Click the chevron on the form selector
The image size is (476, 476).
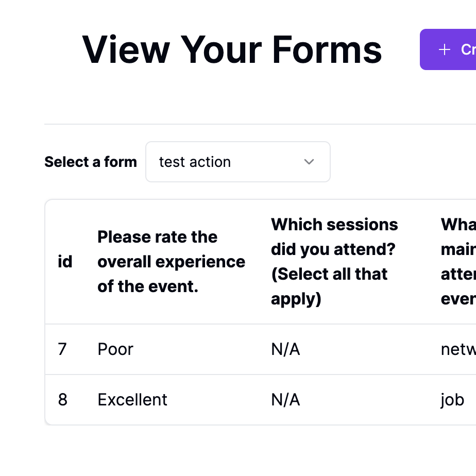coord(309,162)
